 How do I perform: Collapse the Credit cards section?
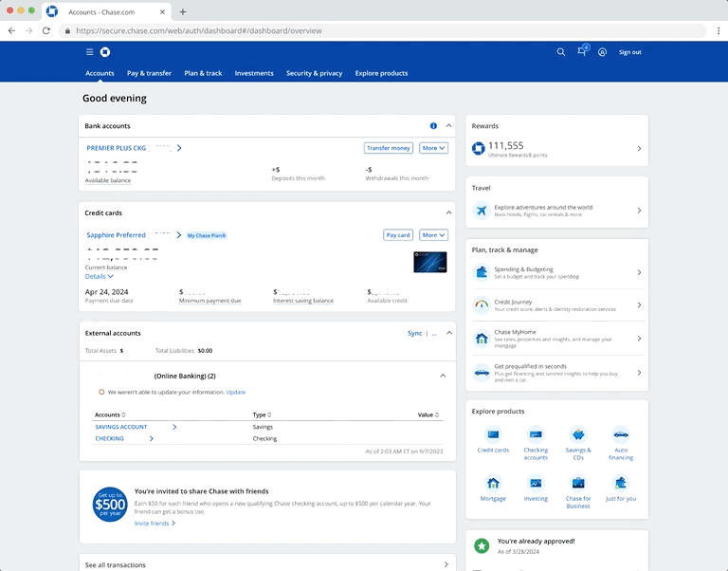point(448,212)
